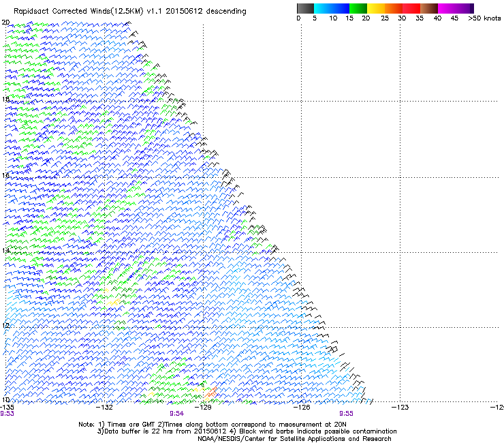
Task: Click the purple time stamp '9:53'
Action: coord(7,414)
